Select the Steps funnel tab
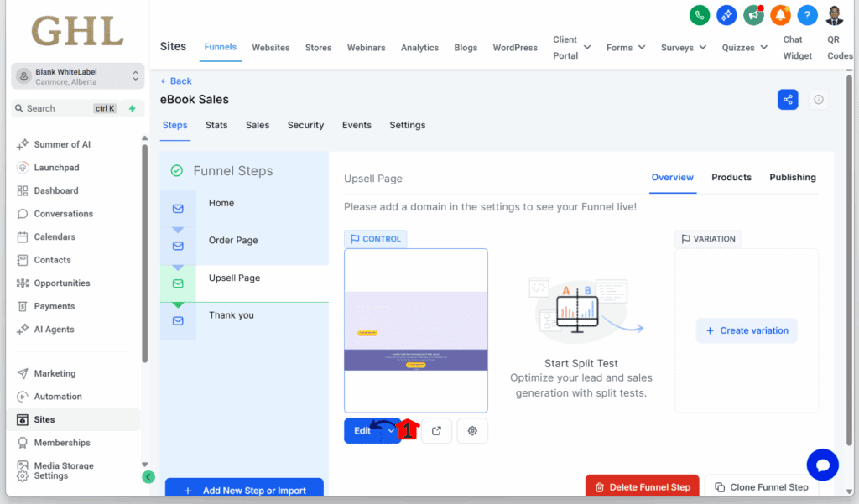The height and width of the screenshot is (504, 859). pyautogui.click(x=174, y=125)
